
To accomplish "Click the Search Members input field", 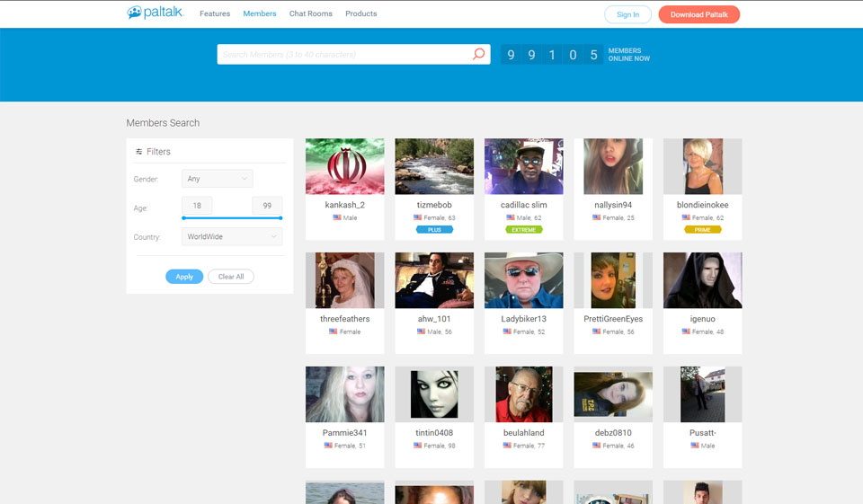I will [x=346, y=55].
